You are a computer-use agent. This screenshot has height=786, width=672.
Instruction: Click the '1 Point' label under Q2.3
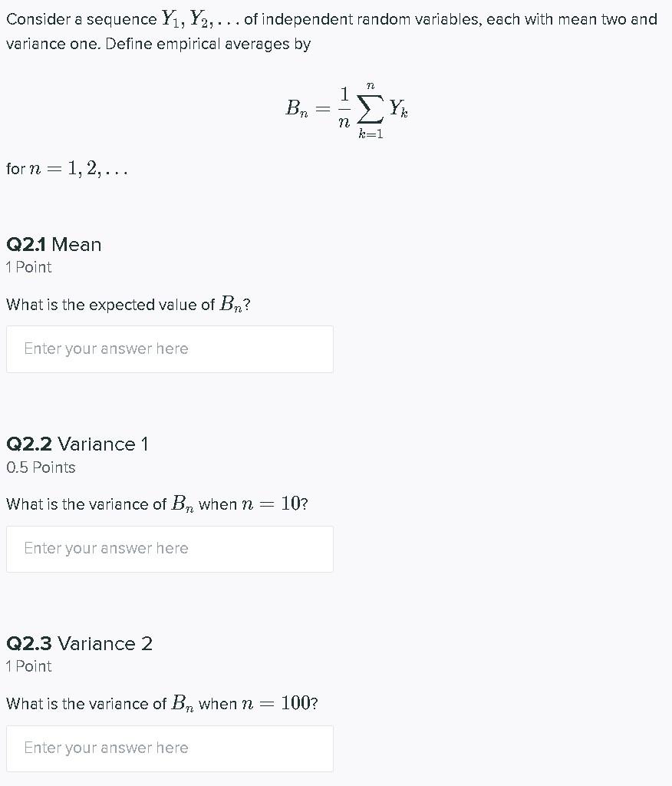pos(28,666)
